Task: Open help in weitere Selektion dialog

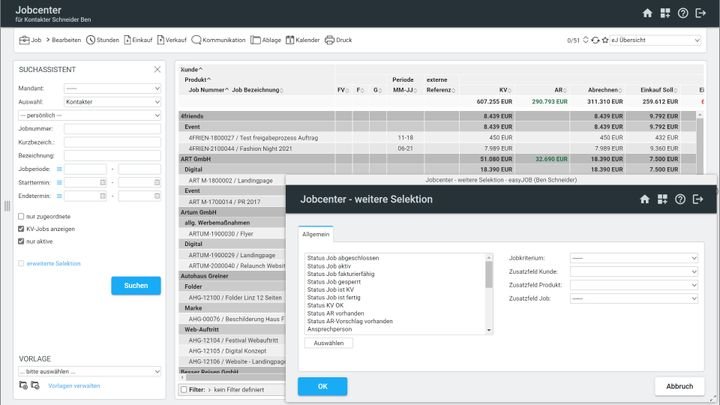Action: pyautogui.click(x=680, y=199)
